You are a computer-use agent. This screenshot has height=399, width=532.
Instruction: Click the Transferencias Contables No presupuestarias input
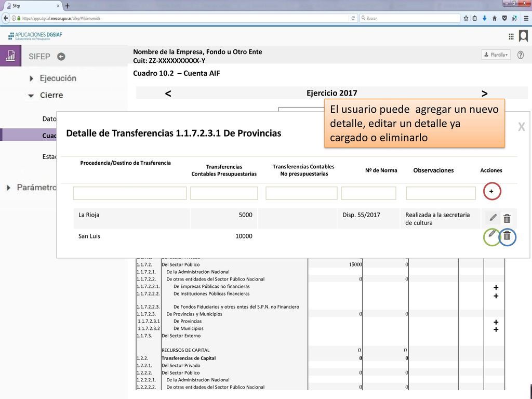click(301, 193)
